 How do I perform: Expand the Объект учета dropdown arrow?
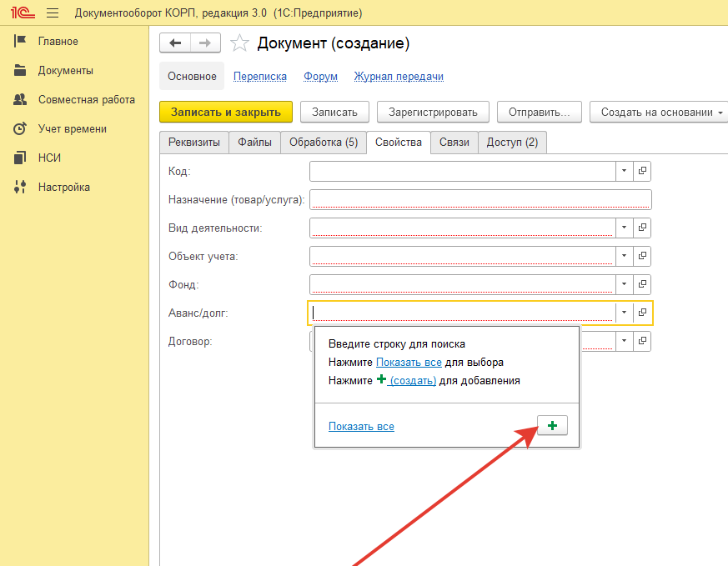pos(625,256)
